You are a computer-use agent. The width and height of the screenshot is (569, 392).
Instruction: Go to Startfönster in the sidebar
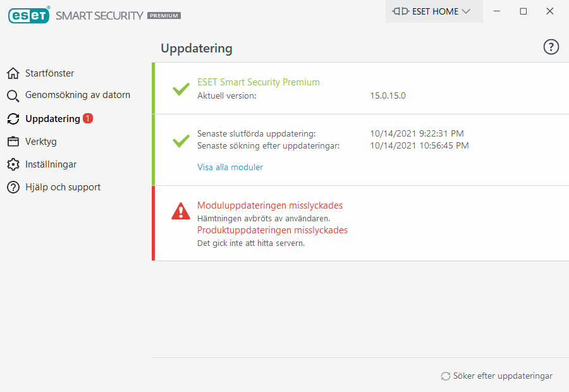pos(49,73)
